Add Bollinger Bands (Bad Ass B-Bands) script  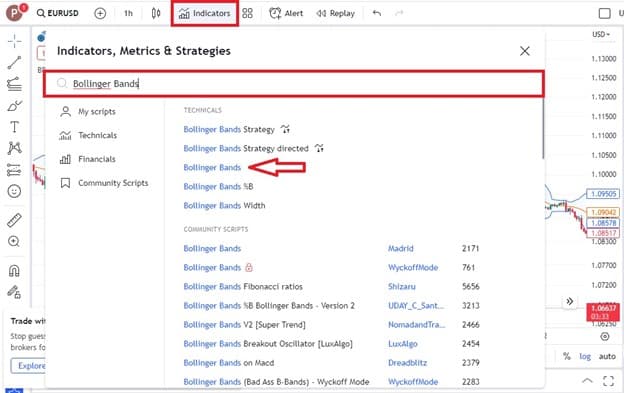[276, 382]
